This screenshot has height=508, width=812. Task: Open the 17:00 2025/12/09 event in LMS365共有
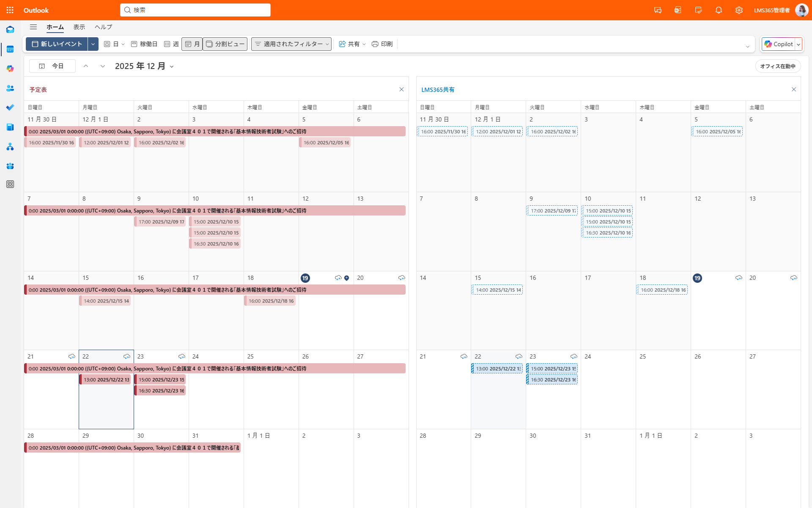[x=552, y=211]
